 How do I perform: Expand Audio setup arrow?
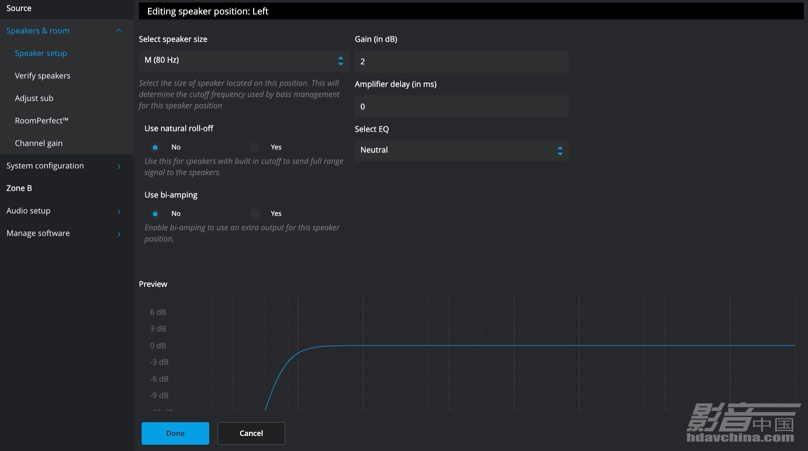tap(119, 211)
